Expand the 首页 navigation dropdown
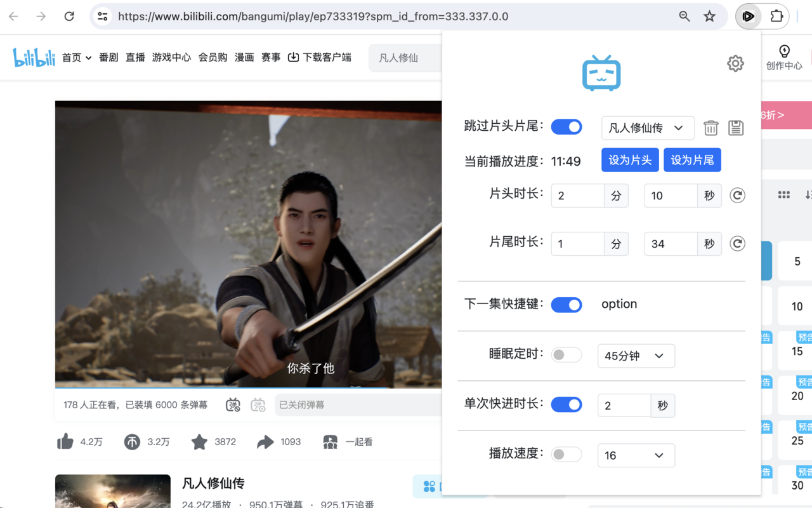Screen dimensions: 812x508 pyautogui.click(x=77, y=57)
